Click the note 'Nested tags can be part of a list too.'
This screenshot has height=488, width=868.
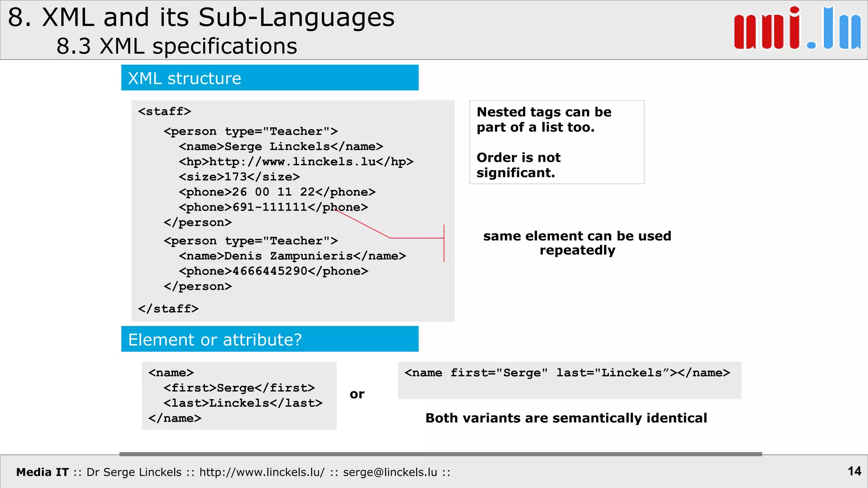pyautogui.click(x=544, y=119)
